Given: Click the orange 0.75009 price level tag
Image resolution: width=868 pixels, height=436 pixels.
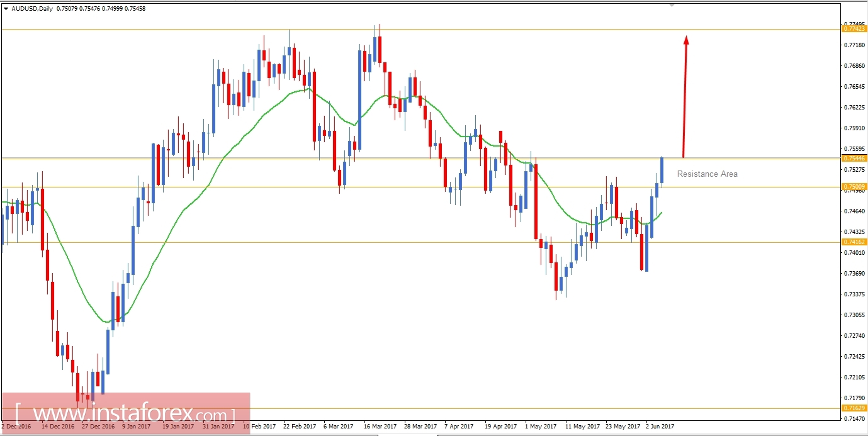Looking at the screenshot, I should (855, 187).
